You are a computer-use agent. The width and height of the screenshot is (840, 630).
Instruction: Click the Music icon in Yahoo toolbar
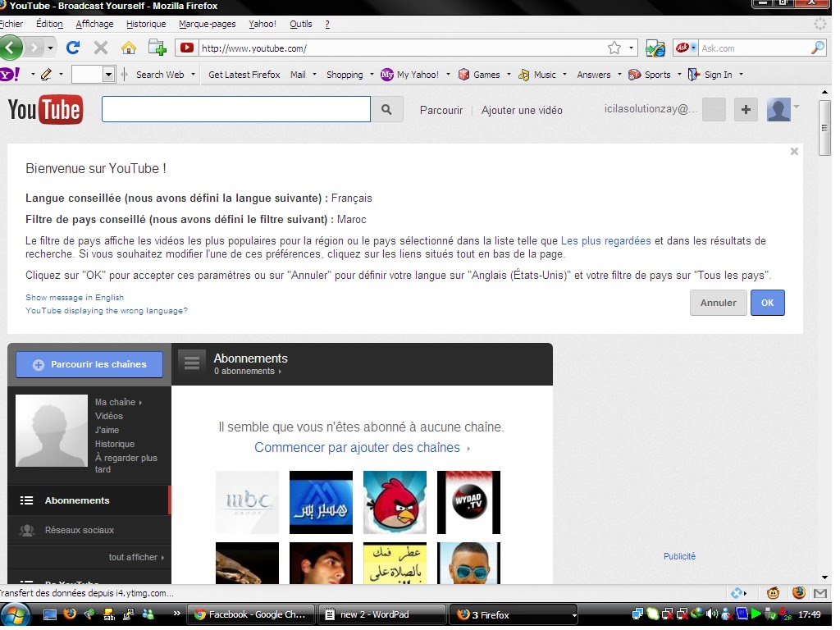[x=524, y=75]
